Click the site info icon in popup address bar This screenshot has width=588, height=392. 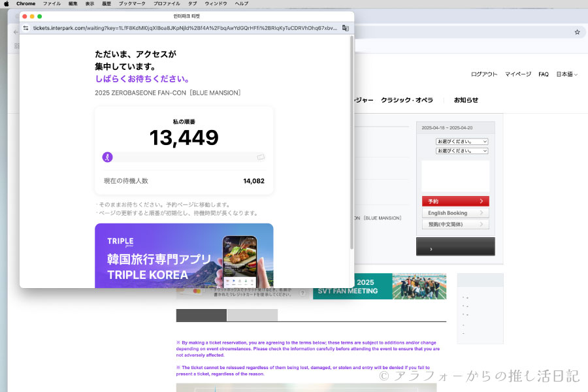26,28
